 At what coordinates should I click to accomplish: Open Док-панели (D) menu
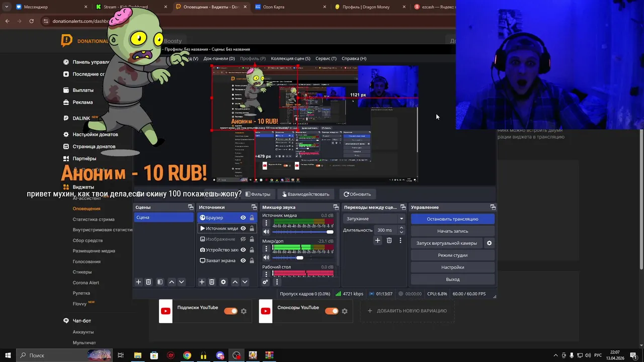(219, 58)
